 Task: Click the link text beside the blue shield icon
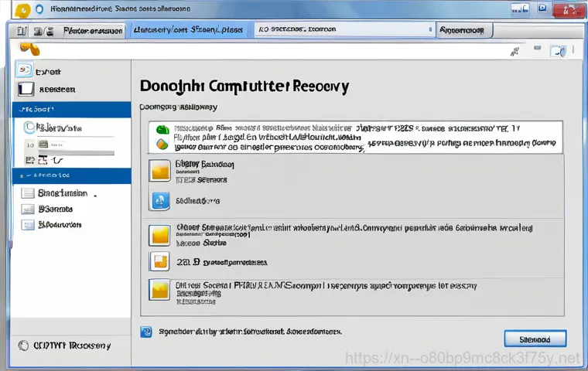tap(250, 332)
